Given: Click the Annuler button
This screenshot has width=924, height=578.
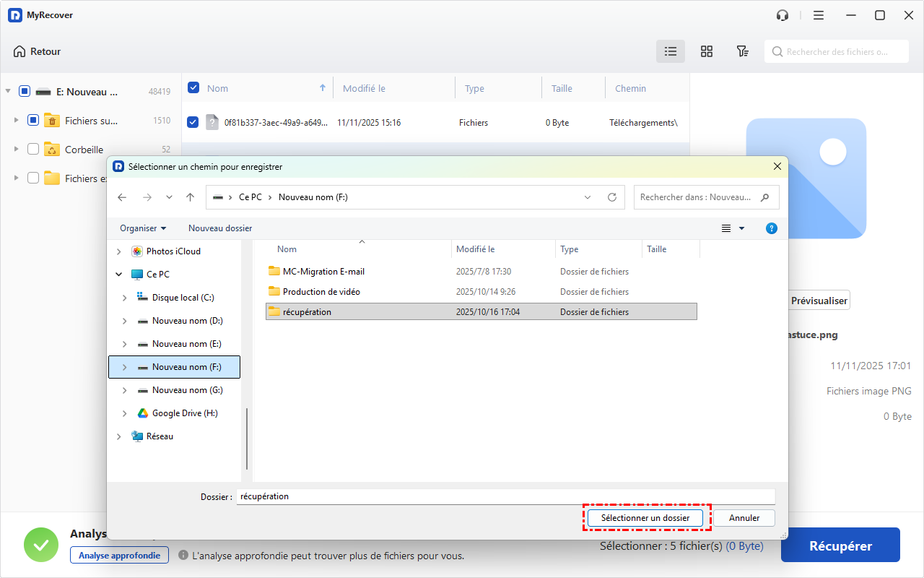Looking at the screenshot, I should coord(744,518).
